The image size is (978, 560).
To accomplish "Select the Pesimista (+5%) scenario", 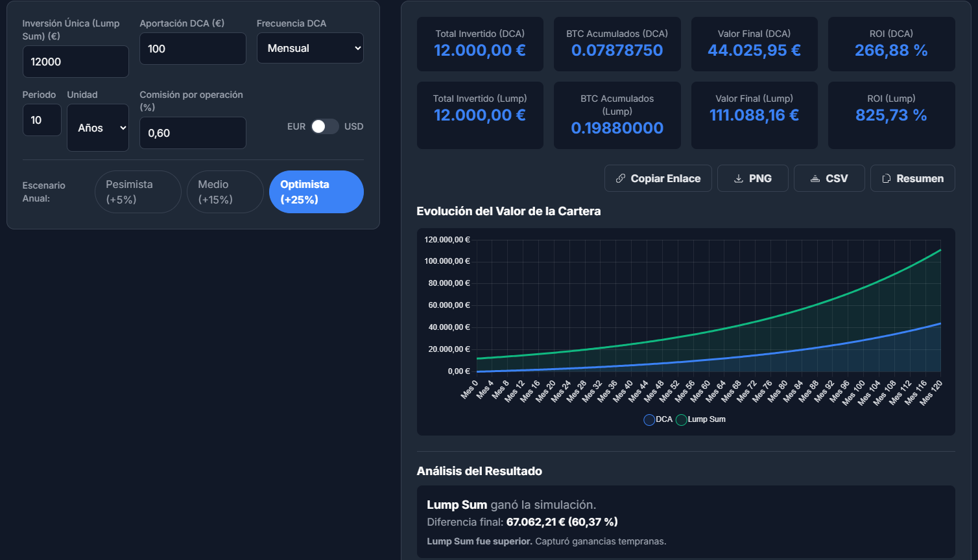I will click(x=137, y=191).
